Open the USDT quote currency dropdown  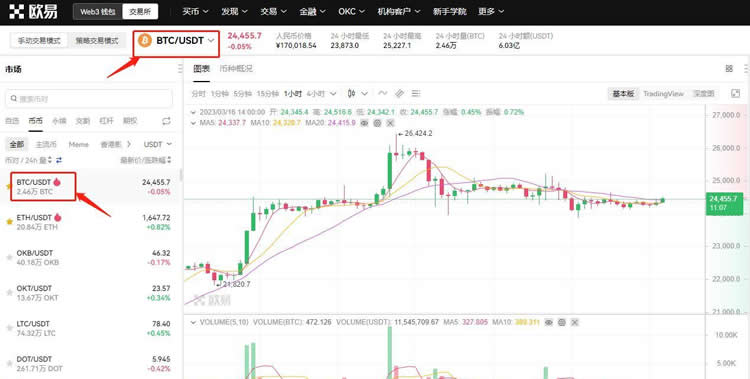[x=157, y=144]
